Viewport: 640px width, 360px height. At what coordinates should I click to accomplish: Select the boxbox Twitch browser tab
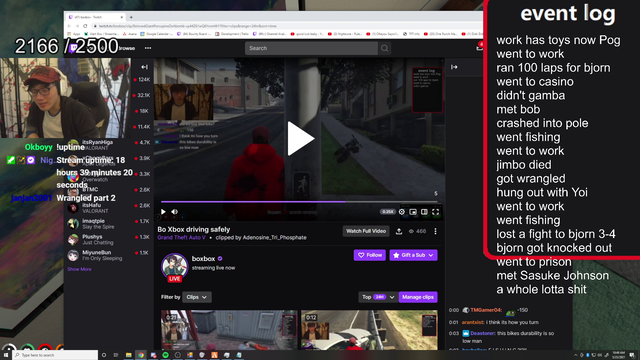(x=96, y=17)
